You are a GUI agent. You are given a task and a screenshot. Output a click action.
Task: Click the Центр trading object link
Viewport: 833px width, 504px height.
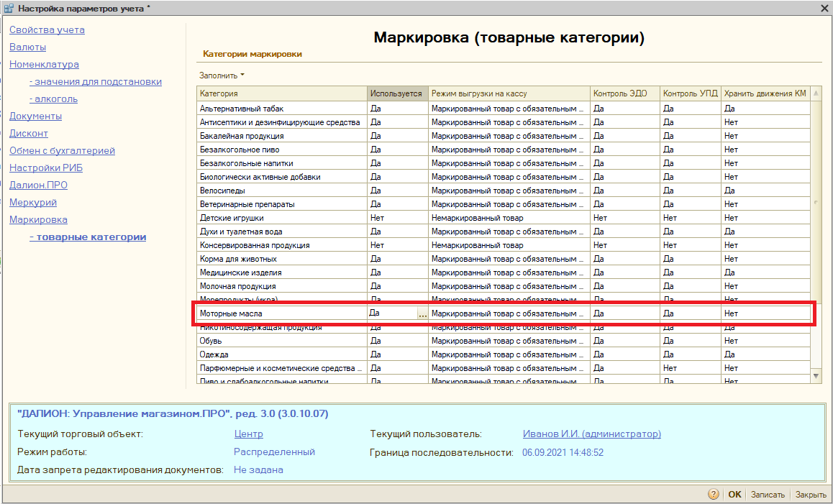click(248, 434)
